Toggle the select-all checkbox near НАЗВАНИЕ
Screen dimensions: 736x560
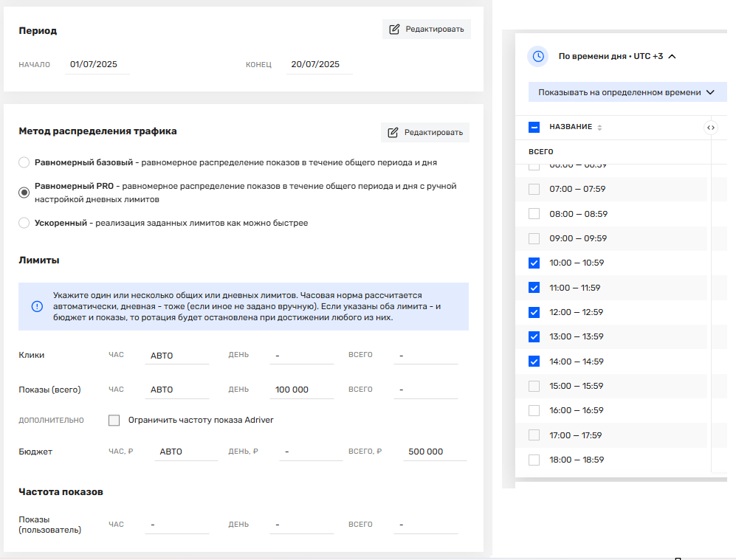coord(534,127)
